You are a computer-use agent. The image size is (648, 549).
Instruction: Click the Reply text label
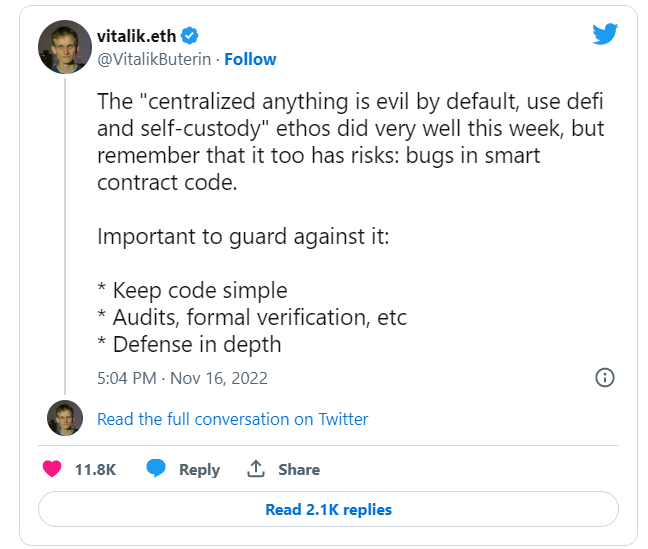[199, 469]
